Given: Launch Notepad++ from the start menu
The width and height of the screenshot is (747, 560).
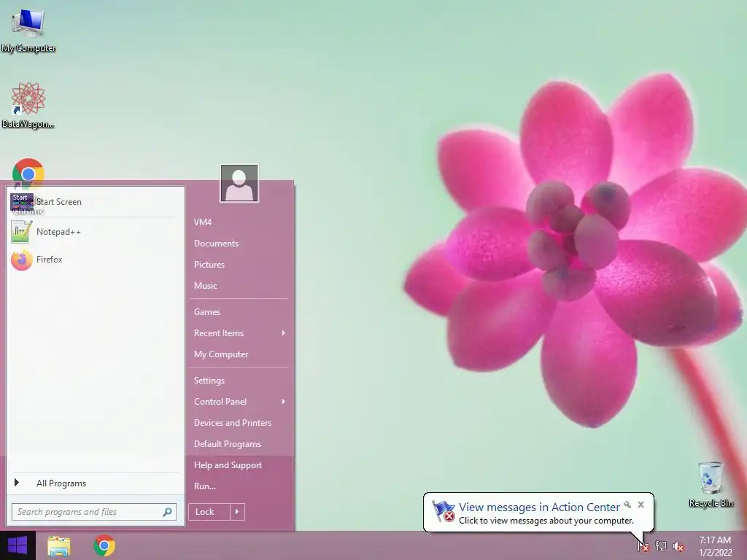Looking at the screenshot, I should coord(95,232).
